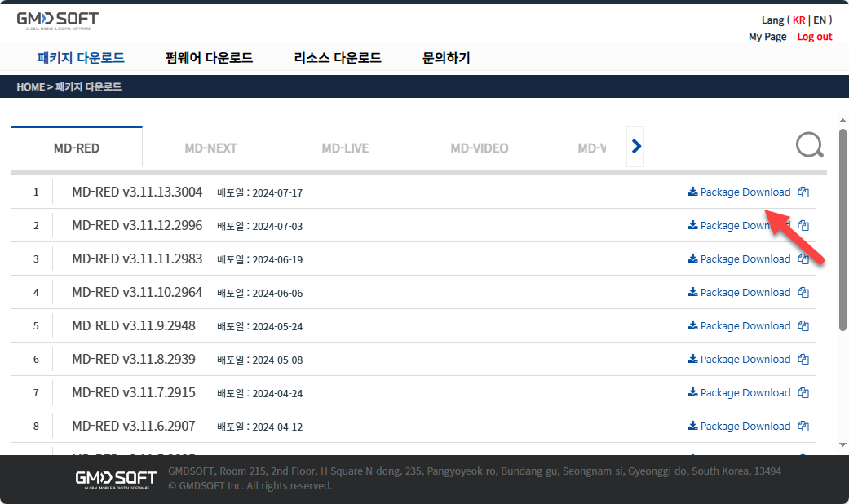Expand more product tabs with right chevron
849x504 pixels.
[636, 146]
